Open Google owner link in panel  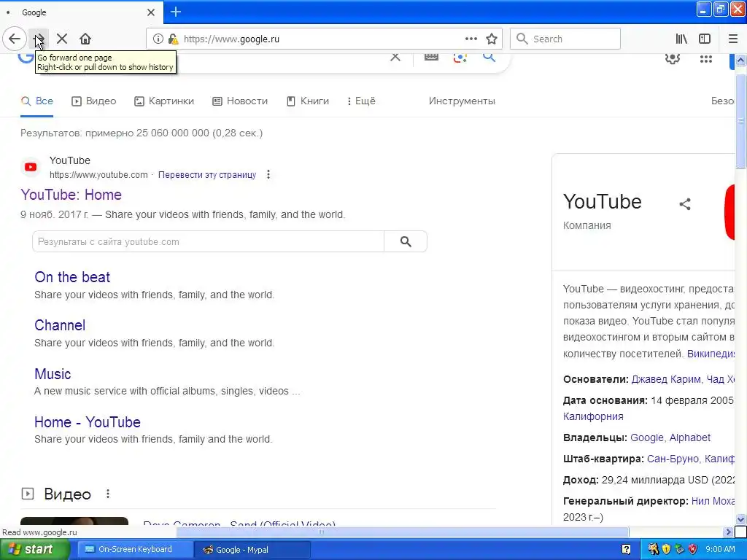[x=646, y=437]
